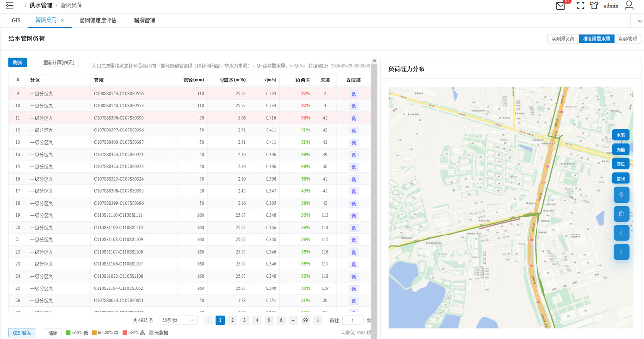Image resolution: width=644 pixels, height=339 pixels.
Task: Toggle fullscreen mode icon
Action: [x=581, y=6]
